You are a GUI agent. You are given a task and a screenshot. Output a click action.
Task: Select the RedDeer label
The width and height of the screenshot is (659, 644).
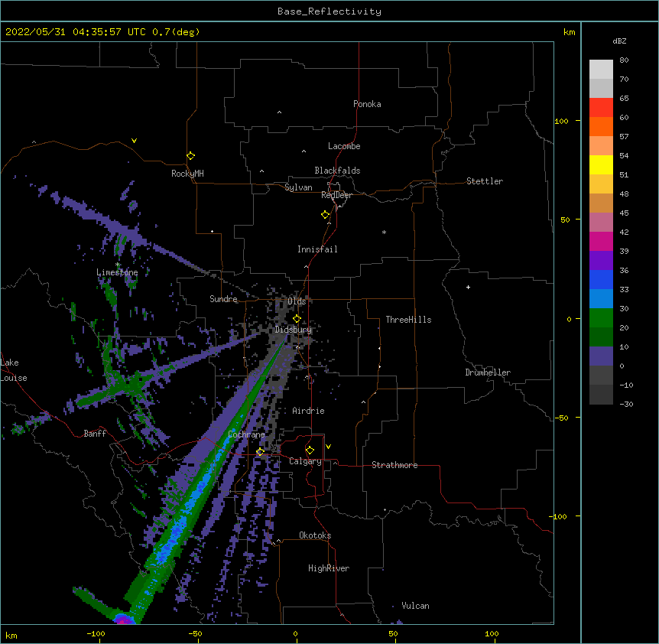[x=336, y=195]
